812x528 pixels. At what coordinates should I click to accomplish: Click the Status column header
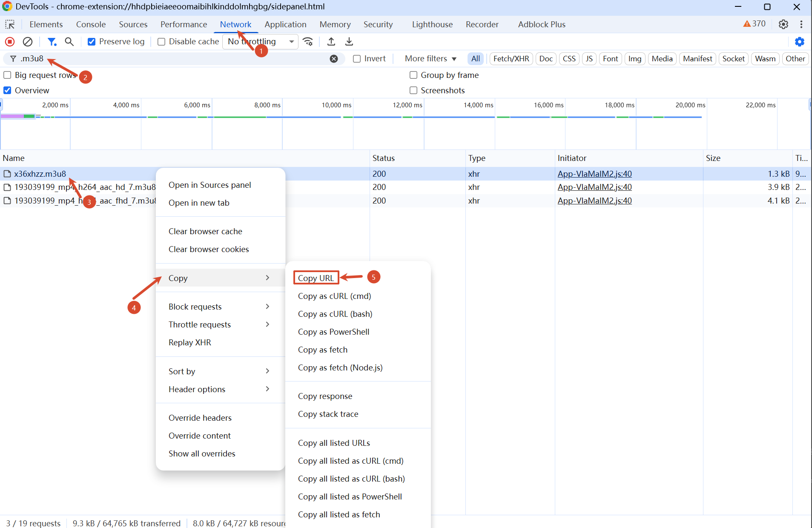[417, 158]
